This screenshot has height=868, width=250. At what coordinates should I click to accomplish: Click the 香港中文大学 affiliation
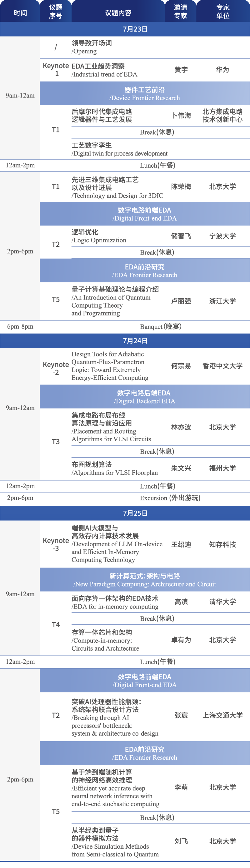click(x=222, y=366)
